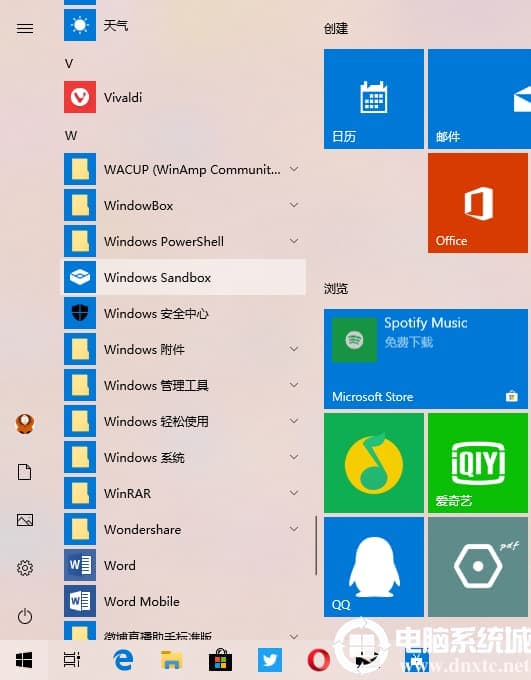Image resolution: width=531 pixels, height=680 pixels.
Task: Open the QQ Music yellow note tile
Action: [374, 463]
